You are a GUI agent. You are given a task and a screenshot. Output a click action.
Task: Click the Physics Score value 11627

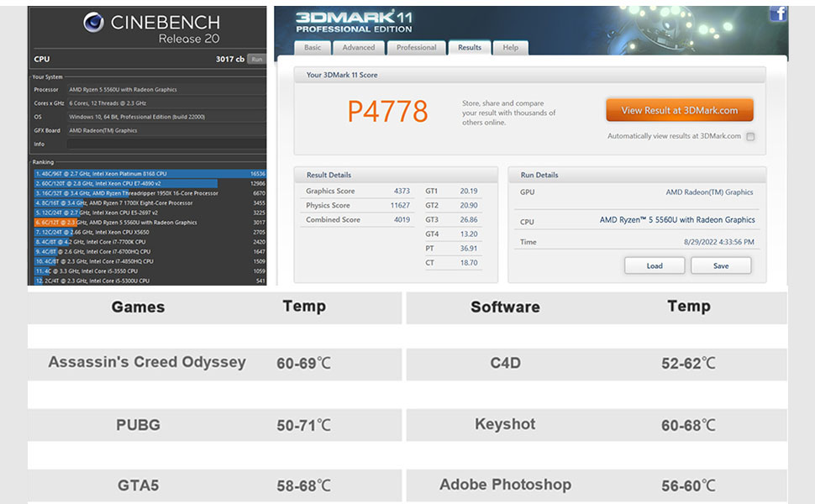tap(400, 205)
